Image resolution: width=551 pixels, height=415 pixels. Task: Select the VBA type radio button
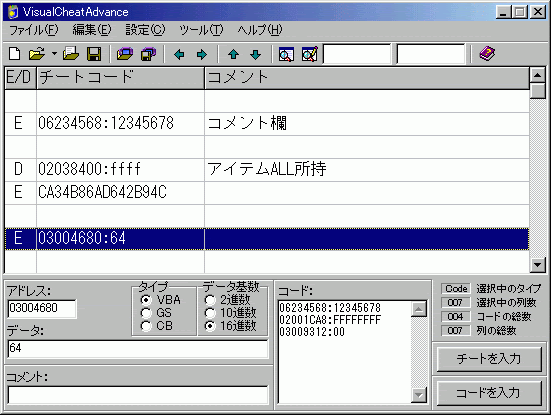pyautogui.click(x=145, y=300)
